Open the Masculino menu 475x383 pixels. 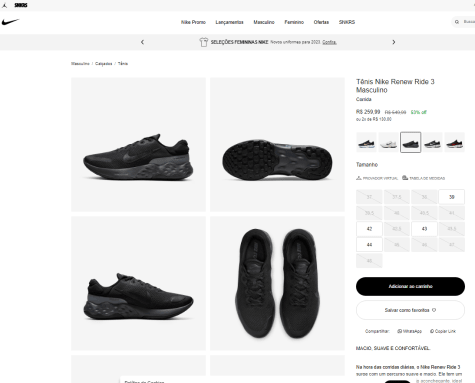[x=264, y=22]
